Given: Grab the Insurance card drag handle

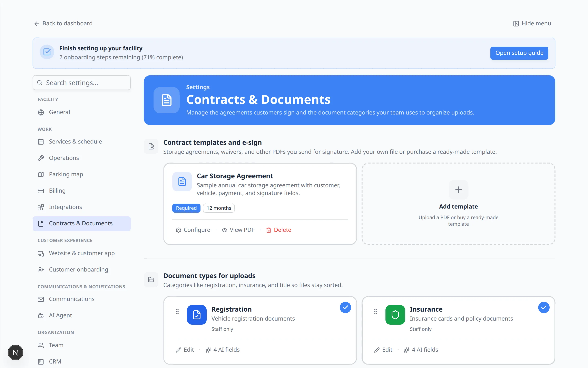Looking at the screenshot, I should (x=375, y=312).
